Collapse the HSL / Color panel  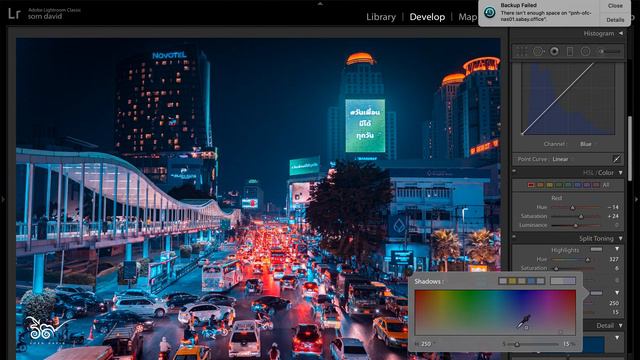click(x=620, y=173)
